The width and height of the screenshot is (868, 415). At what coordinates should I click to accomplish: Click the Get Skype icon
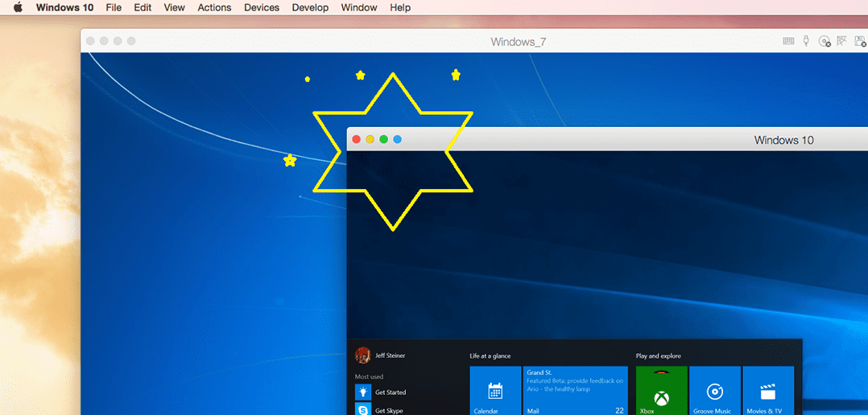(x=363, y=409)
